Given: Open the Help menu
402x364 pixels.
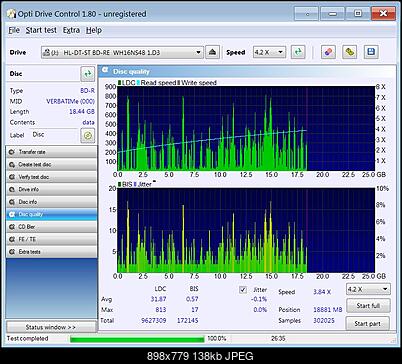Looking at the screenshot, I should 94,30.
